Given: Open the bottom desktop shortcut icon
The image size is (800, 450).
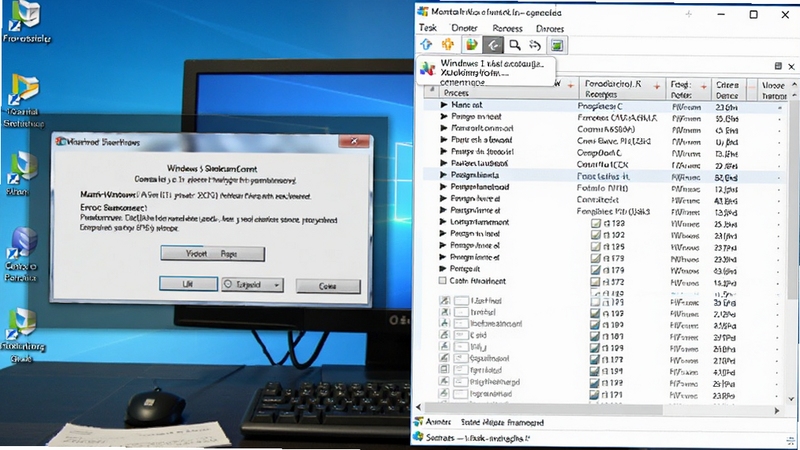Looking at the screenshot, I should pyautogui.click(x=21, y=323).
